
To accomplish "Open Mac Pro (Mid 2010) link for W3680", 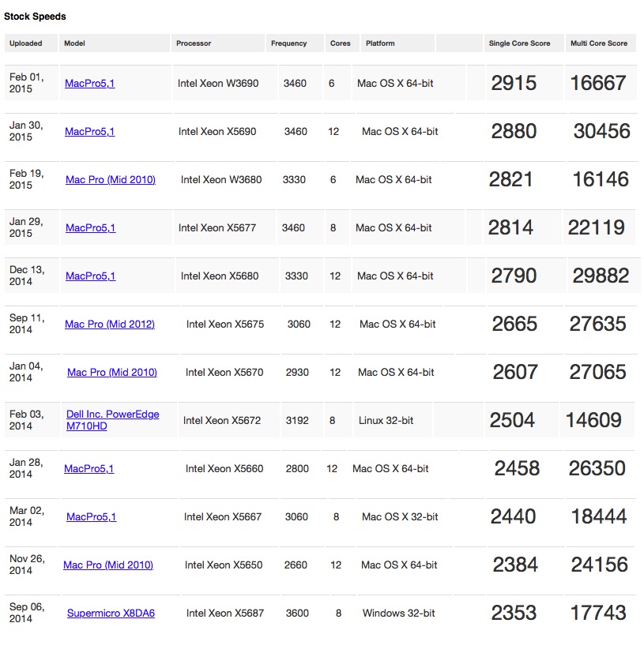I will [x=111, y=180].
